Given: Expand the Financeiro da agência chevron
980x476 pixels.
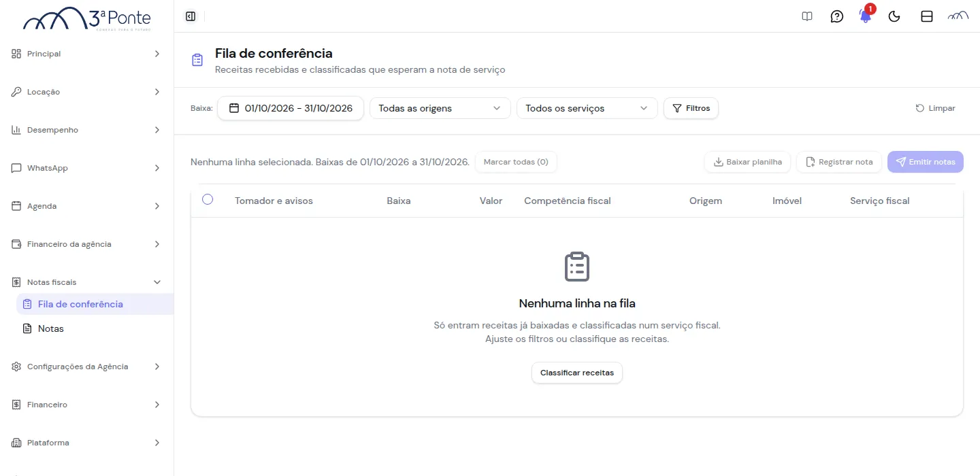Looking at the screenshot, I should tap(157, 244).
